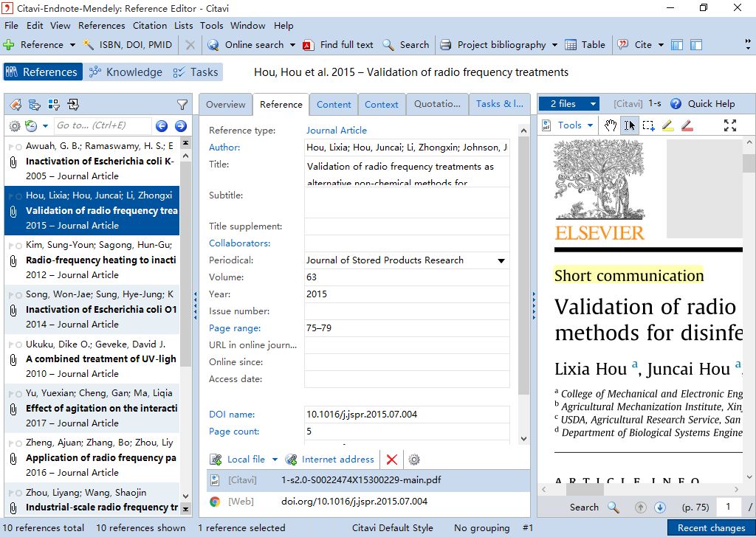Open the 2 files dropdown
The height and width of the screenshot is (537, 756).
[x=571, y=104]
